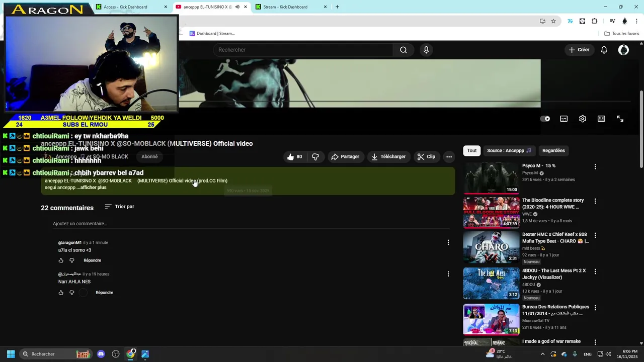Open the menu for The Bloodline complete story
The width and height of the screenshot is (644, 362).
pos(595,201)
